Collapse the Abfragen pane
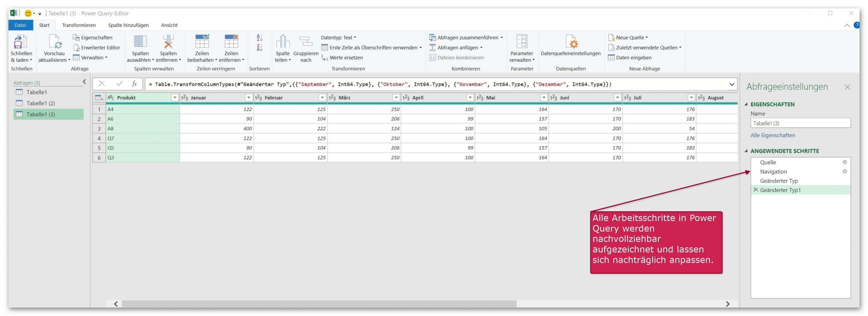 84,82
